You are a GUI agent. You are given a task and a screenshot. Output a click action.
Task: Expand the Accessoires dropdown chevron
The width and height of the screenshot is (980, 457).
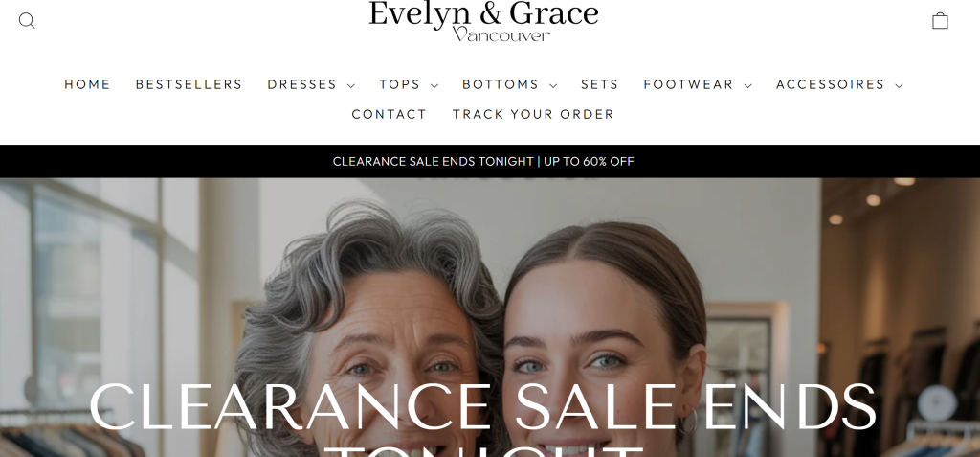(900, 85)
